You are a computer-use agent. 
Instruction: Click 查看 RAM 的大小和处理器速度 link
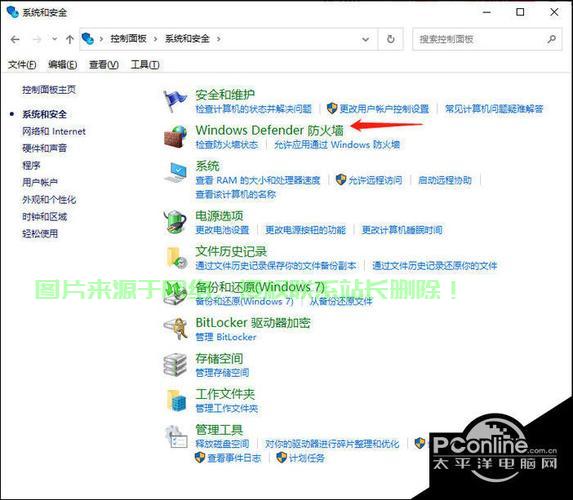[258, 180]
